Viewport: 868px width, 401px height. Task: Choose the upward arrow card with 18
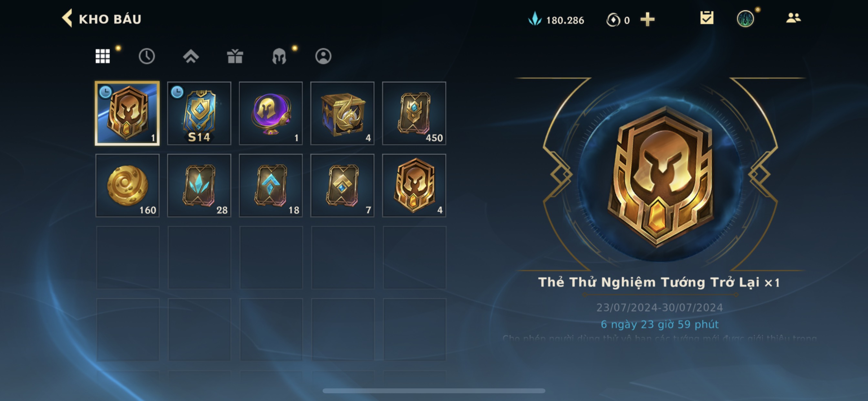point(271,186)
